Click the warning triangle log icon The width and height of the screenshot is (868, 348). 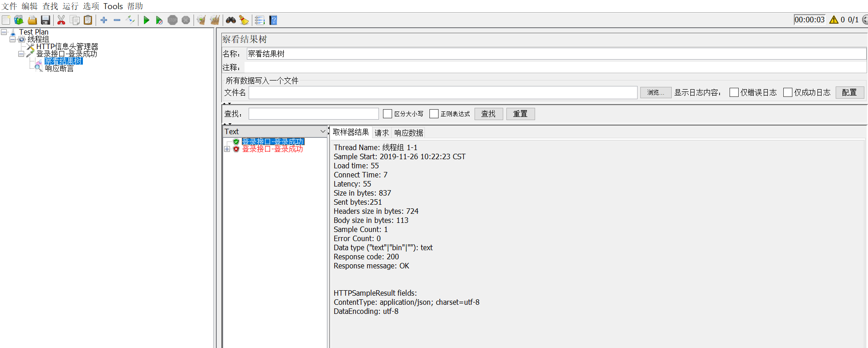pyautogui.click(x=834, y=20)
